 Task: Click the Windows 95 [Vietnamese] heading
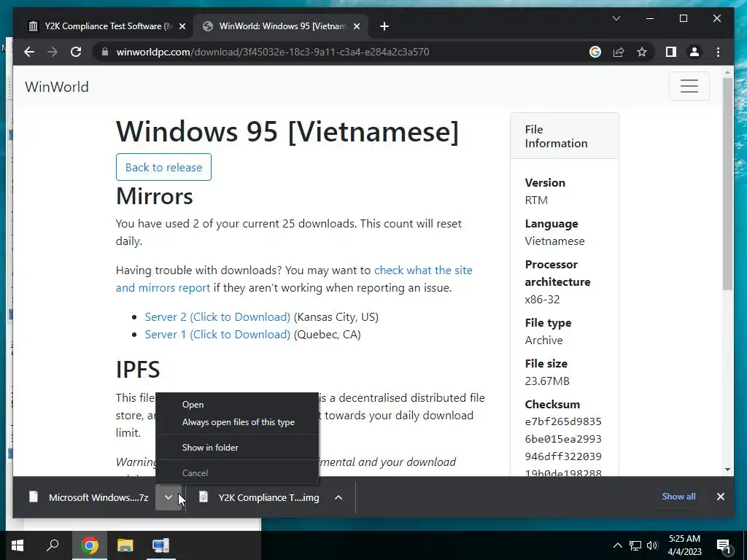click(287, 131)
